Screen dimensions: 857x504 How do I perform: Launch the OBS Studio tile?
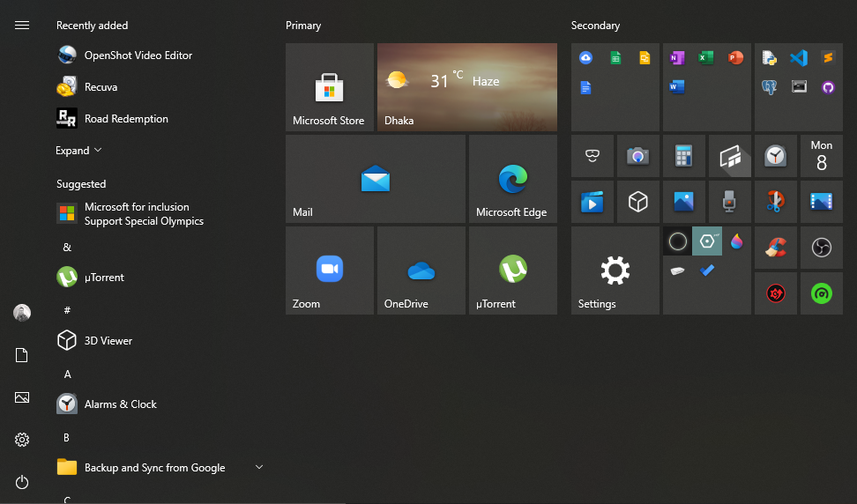pos(821,248)
